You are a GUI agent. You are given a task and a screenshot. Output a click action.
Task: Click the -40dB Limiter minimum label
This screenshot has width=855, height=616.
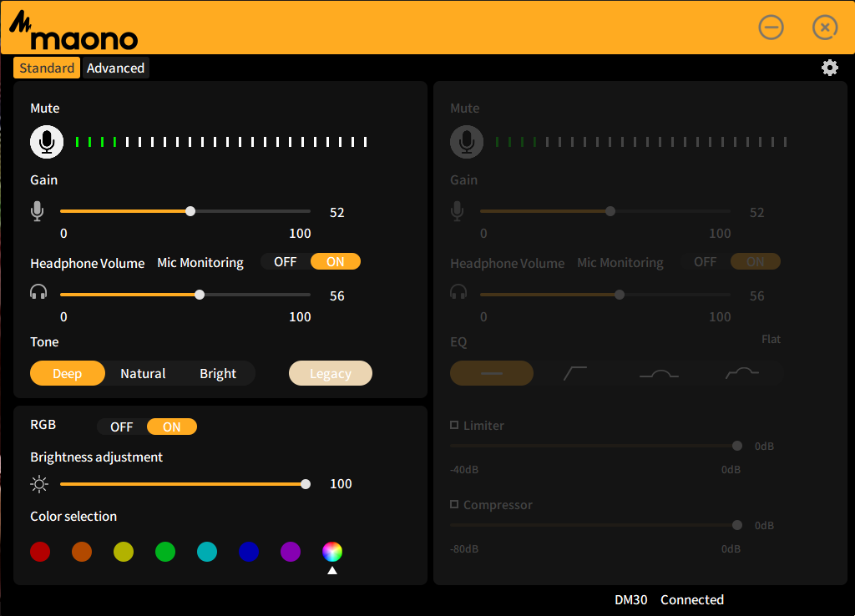pyautogui.click(x=464, y=469)
